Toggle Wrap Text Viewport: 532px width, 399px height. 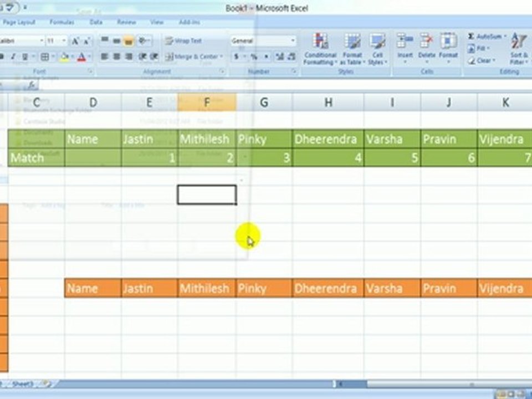click(183, 40)
